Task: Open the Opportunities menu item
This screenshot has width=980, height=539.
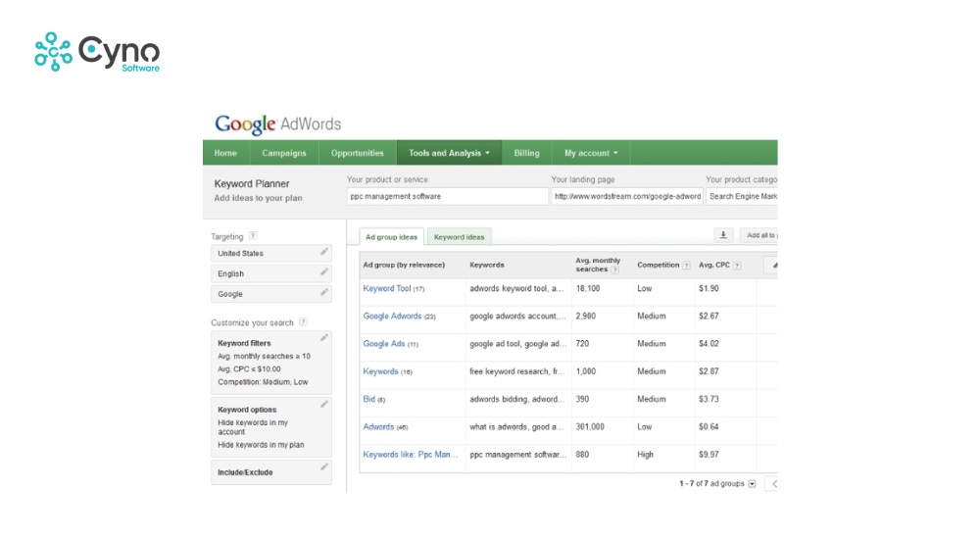Action: point(357,153)
